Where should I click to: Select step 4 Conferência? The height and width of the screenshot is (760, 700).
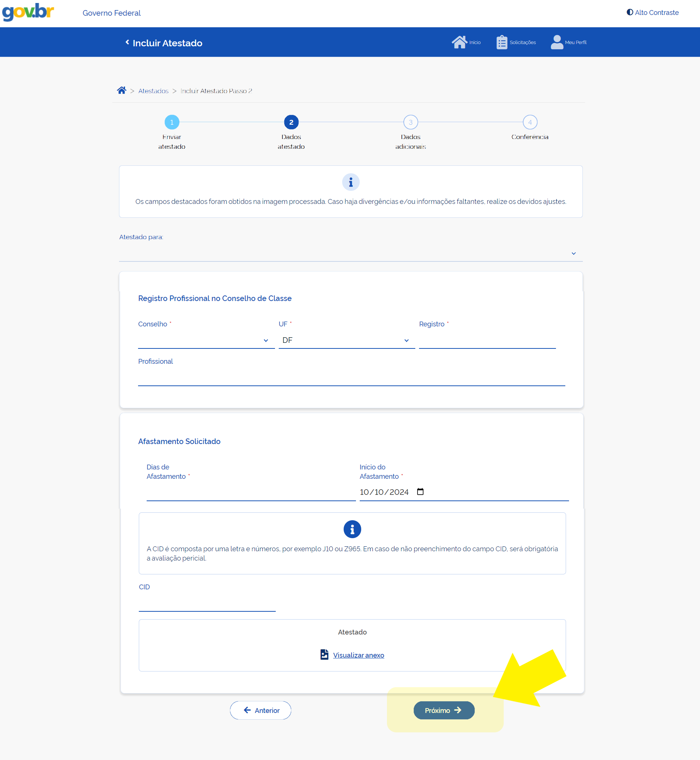click(529, 122)
